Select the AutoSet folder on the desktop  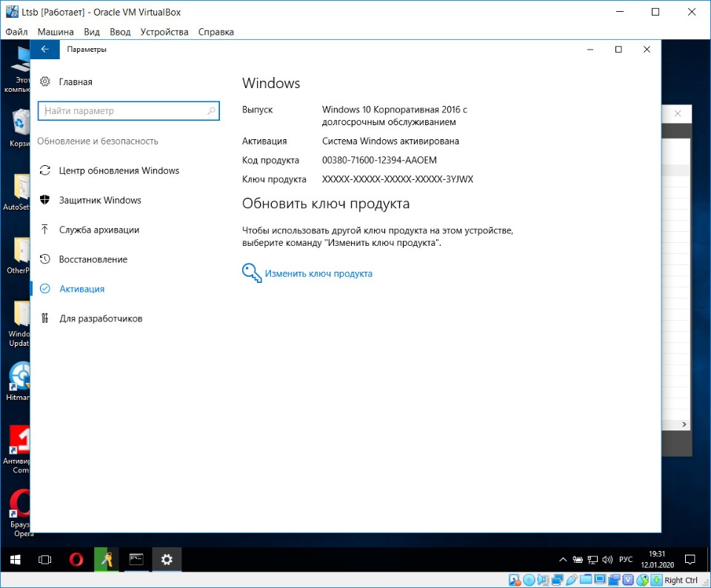tap(17, 193)
